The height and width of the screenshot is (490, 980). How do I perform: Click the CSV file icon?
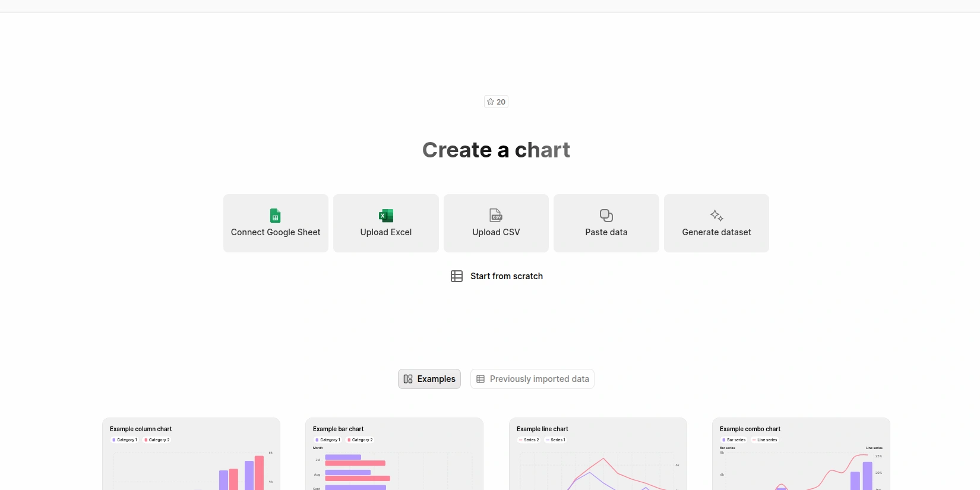pyautogui.click(x=496, y=215)
